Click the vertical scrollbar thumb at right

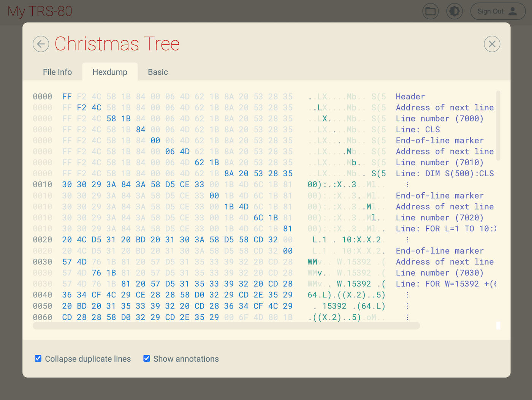coord(498,125)
